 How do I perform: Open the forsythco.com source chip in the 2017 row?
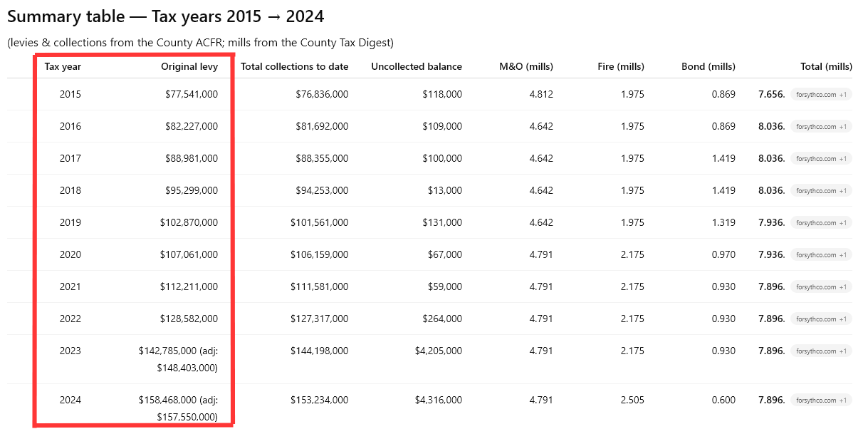tap(821, 158)
